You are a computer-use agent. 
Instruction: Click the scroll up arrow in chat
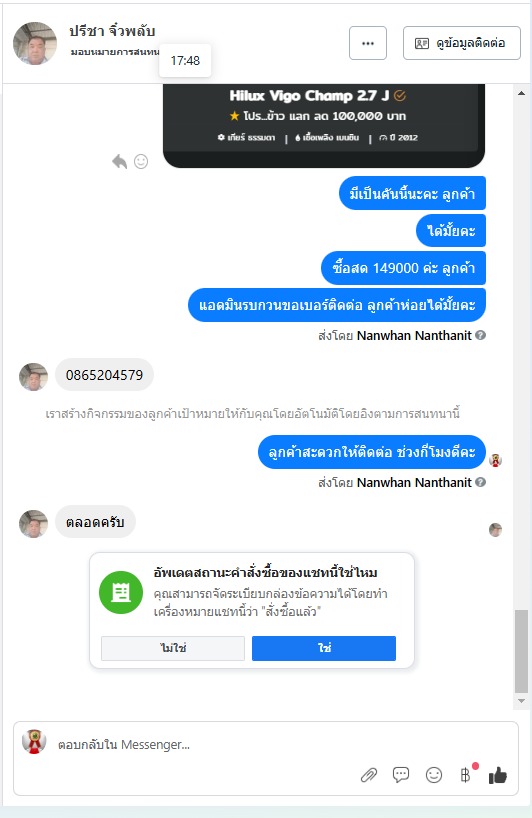[x=522, y=93]
